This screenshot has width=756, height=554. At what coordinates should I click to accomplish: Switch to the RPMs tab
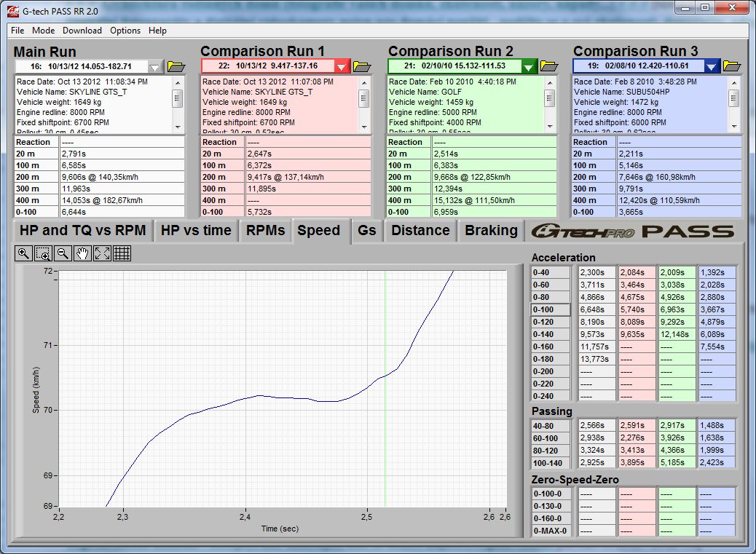tap(265, 230)
